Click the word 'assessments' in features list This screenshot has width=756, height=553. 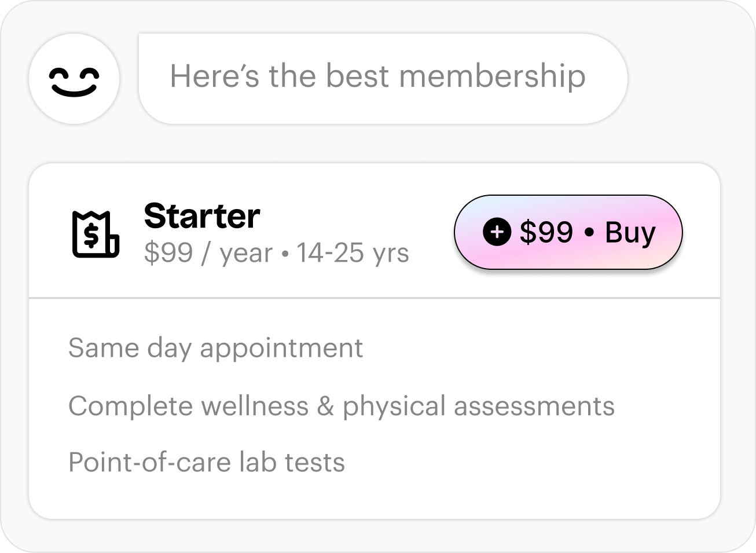(534, 405)
